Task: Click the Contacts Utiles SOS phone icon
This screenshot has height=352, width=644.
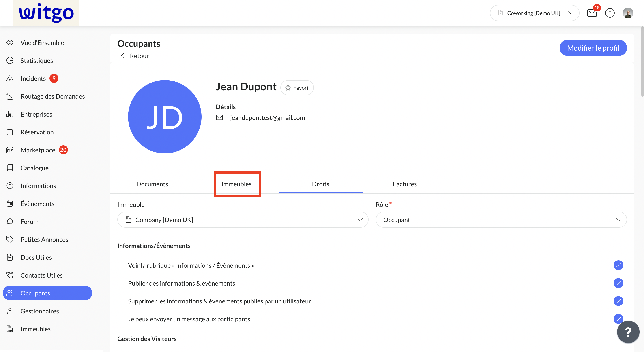Action: [10, 275]
